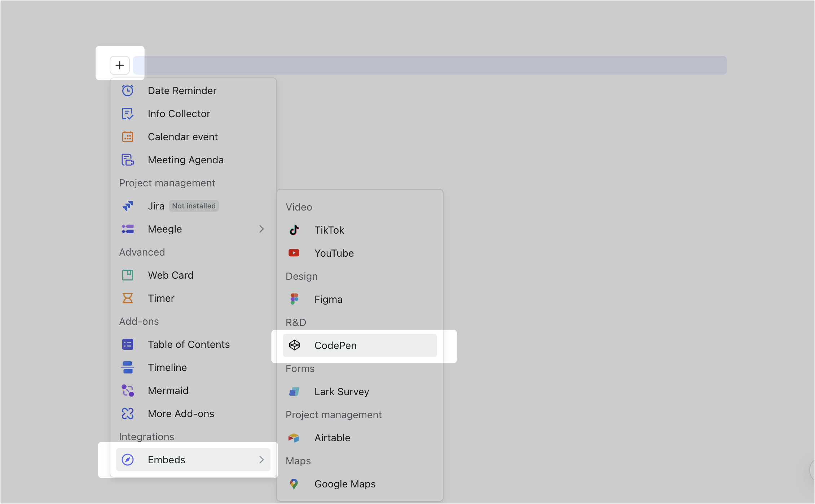Expand the Embeds submenu chevron

pyautogui.click(x=261, y=460)
